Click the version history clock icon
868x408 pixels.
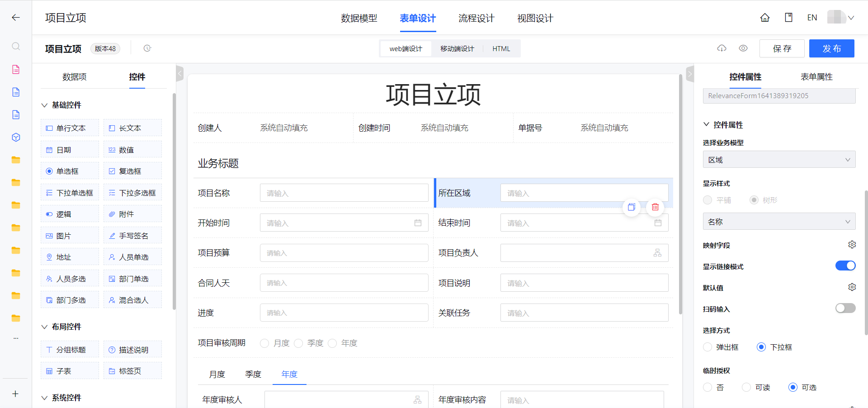tap(147, 48)
